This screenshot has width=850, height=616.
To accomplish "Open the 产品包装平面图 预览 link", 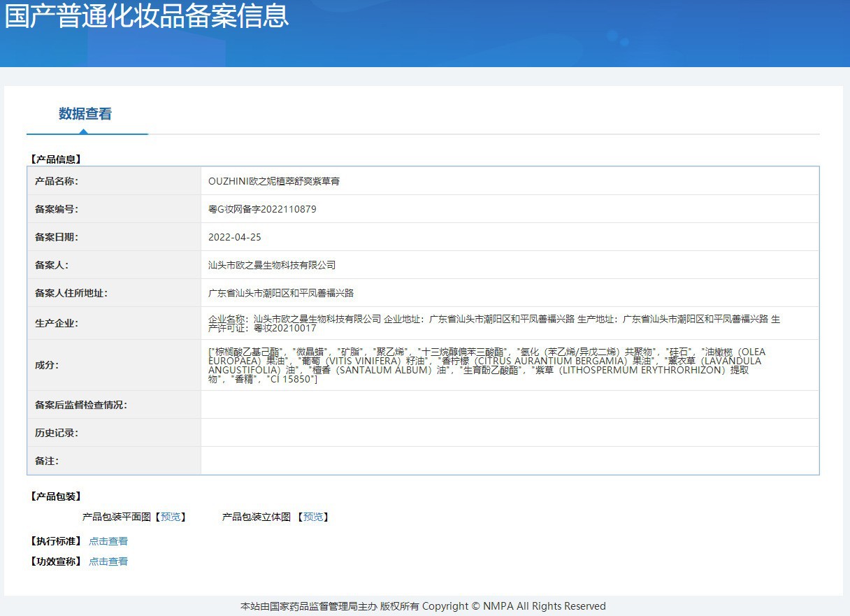I will pyautogui.click(x=171, y=517).
